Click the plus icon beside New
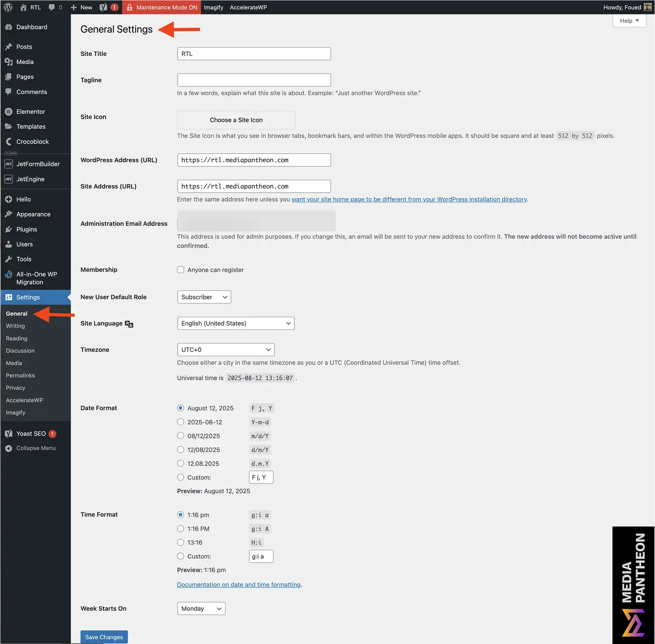Viewport: 655px width, 644px height. tap(74, 7)
